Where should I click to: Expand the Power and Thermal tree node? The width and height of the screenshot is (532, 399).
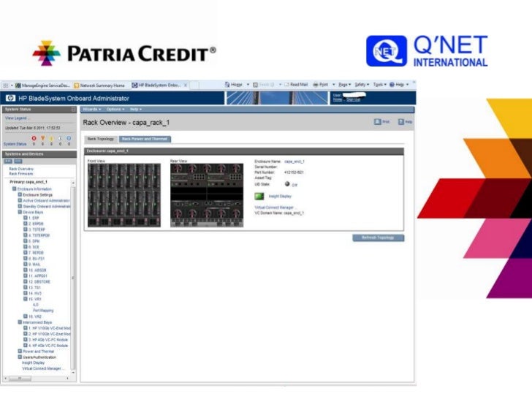[20, 351]
